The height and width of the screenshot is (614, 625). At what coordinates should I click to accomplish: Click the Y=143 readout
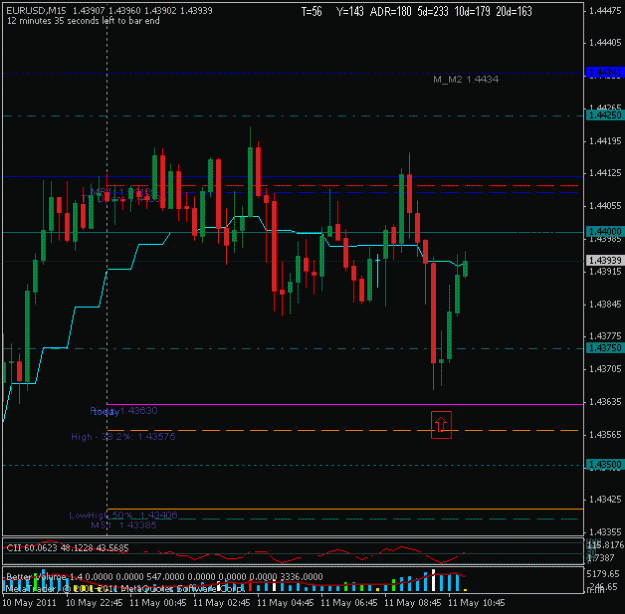click(x=350, y=12)
